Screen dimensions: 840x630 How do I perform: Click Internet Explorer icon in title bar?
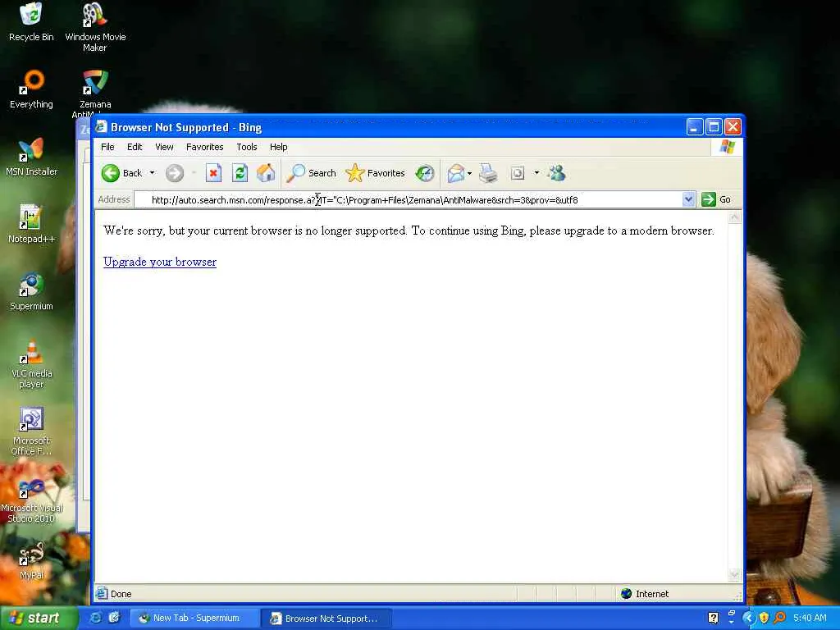pos(101,127)
